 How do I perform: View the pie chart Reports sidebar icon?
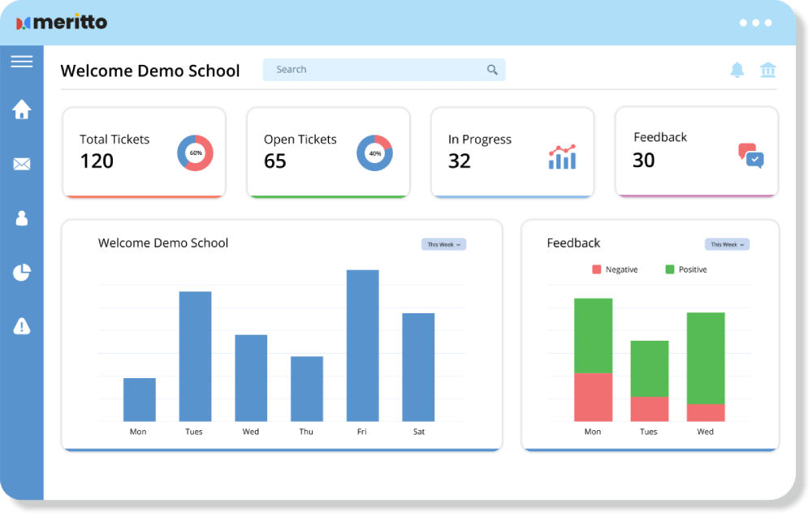(22, 273)
